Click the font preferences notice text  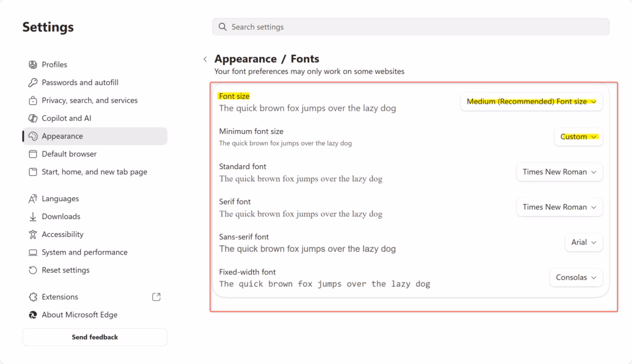[309, 72]
